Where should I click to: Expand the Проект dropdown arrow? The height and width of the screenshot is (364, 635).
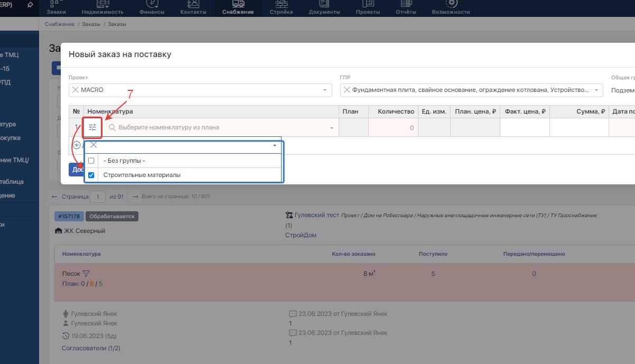click(x=325, y=90)
